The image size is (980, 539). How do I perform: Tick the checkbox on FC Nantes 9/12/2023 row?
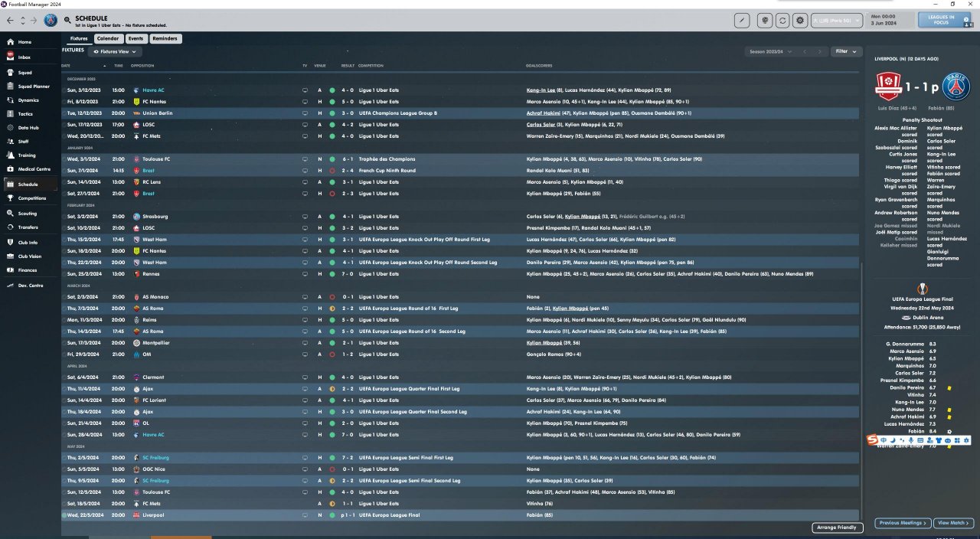click(64, 102)
